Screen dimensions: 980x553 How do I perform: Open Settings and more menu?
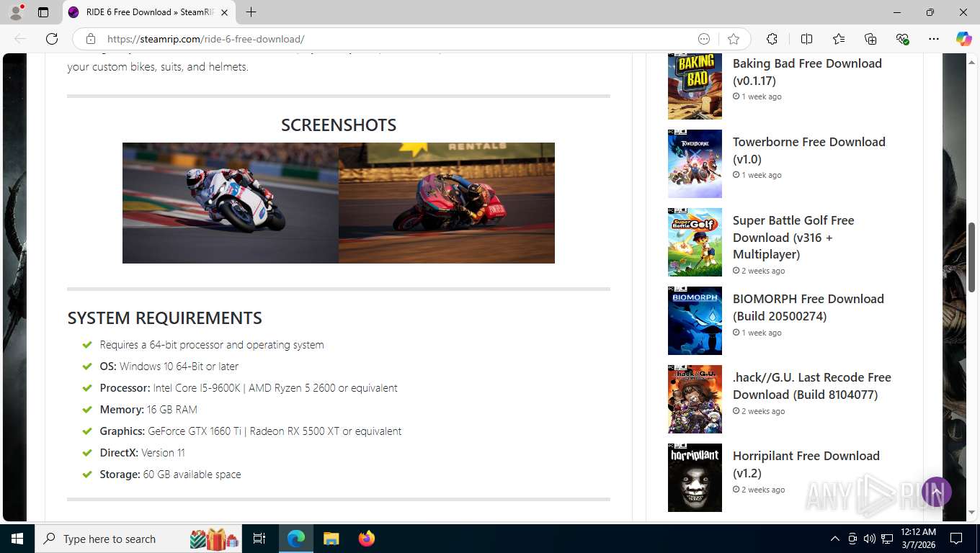coord(934,39)
